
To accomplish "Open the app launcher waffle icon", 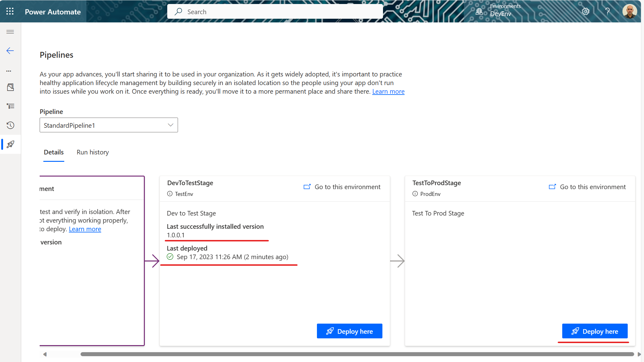I will pos(10,11).
